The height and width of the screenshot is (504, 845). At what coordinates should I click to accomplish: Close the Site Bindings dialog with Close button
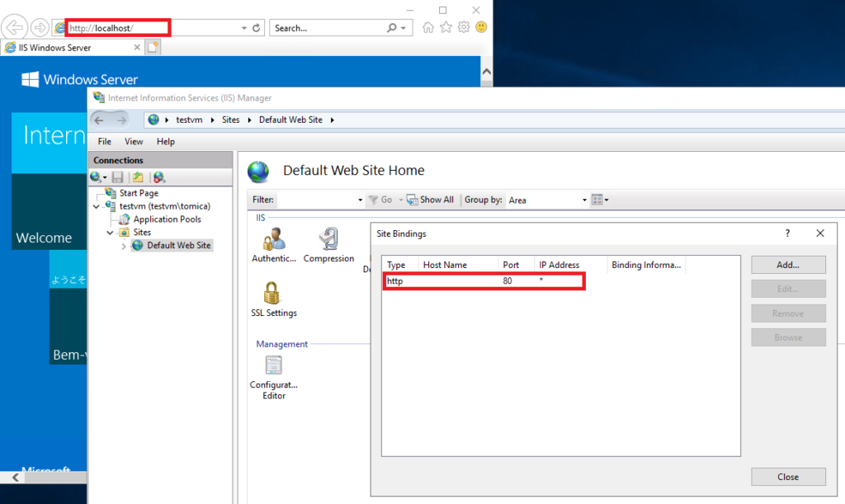coord(787,477)
